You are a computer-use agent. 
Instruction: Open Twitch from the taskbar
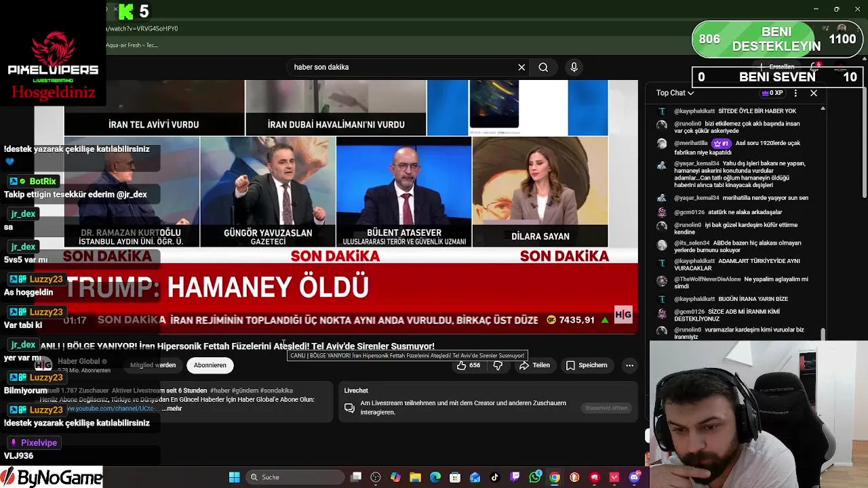515,477
